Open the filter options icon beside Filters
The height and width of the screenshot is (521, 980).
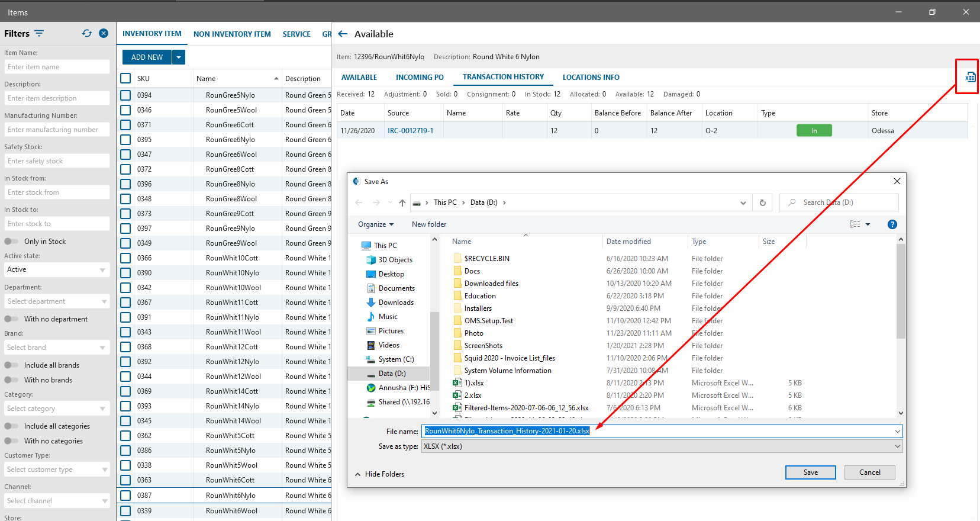(x=39, y=34)
